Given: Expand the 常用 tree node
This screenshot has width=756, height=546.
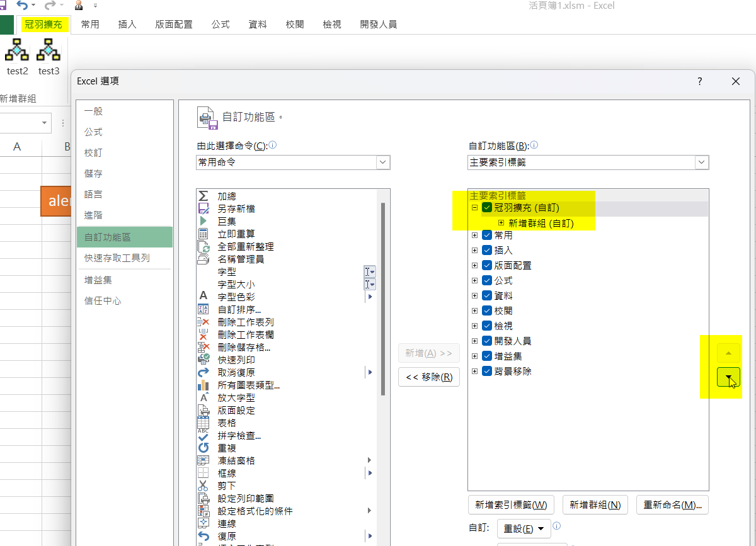Looking at the screenshot, I should point(475,235).
